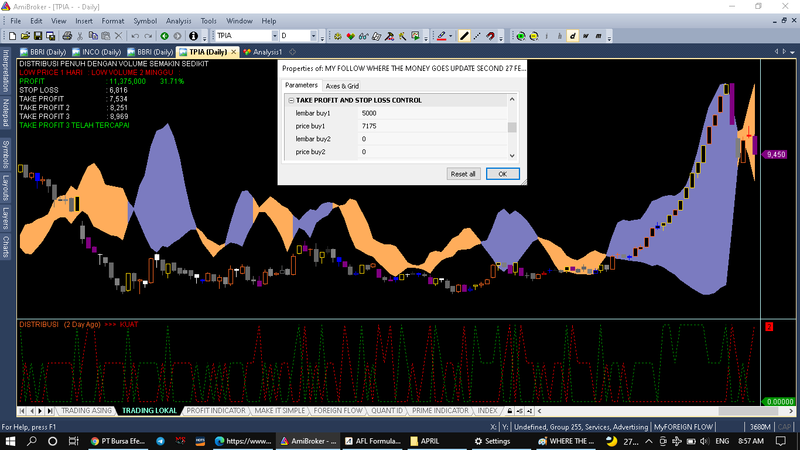This screenshot has width=800, height=450.
Task: Click the Open folder toolbar icon
Action: click(x=25, y=36)
